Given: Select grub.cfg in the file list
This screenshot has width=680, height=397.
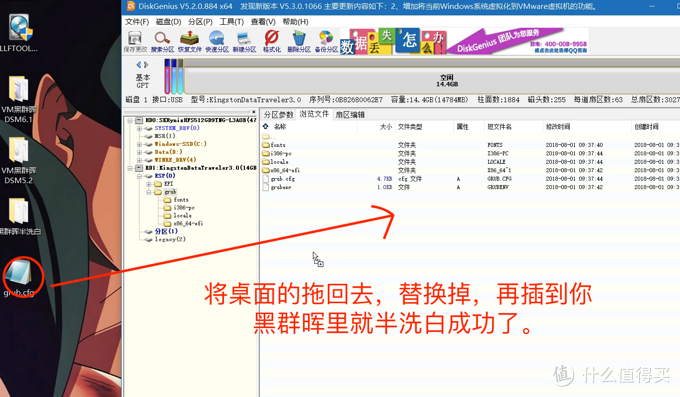Looking at the screenshot, I should 283,179.
